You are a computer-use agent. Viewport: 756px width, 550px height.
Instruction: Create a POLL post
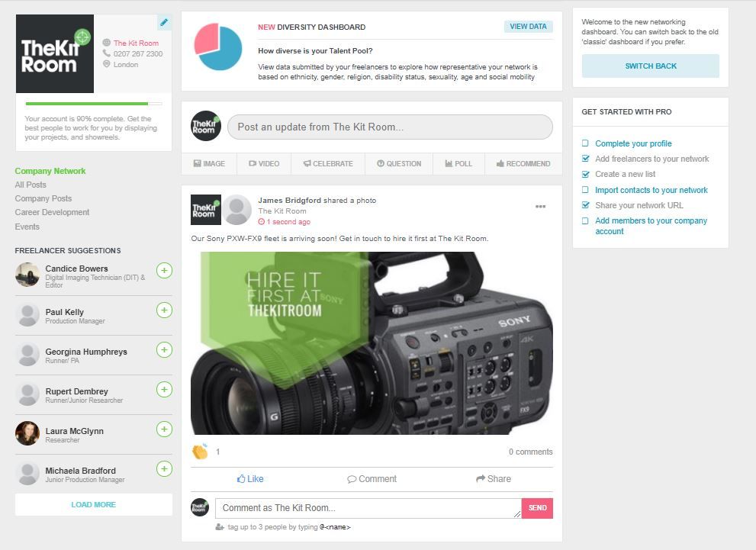[x=458, y=164]
